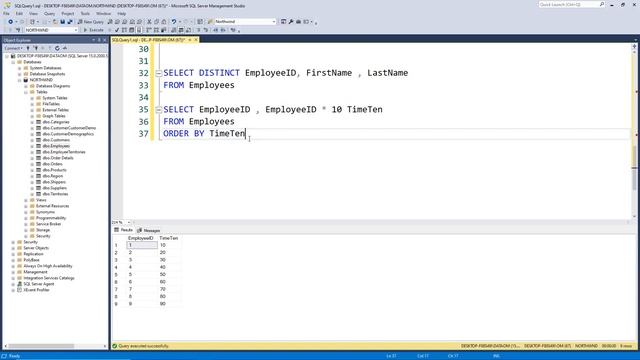Click the XEvent Profiler icon
The width and height of the screenshot is (640, 360).
point(19,290)
